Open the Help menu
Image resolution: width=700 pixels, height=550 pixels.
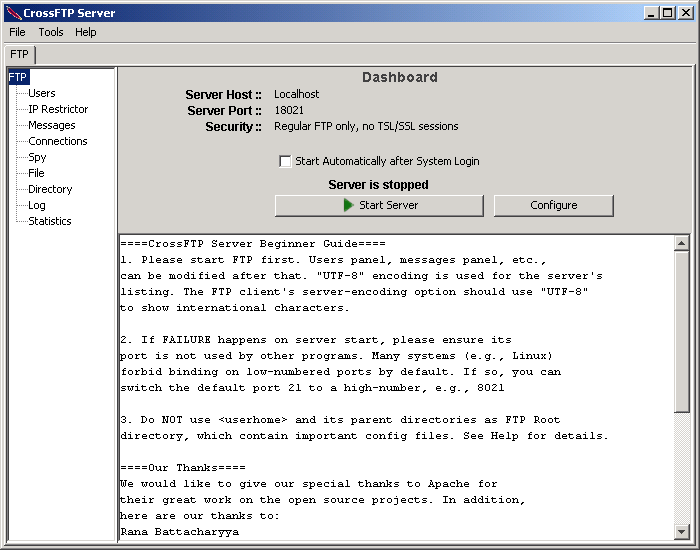86,32
